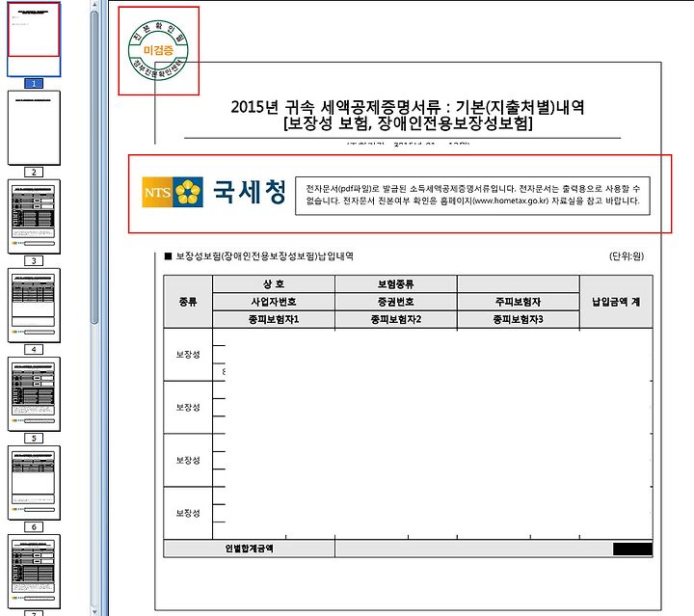Image resolution: width=694 pixels, height=616 pixels.
Task: Click the '종피보험자1' header cell
Action: pos(274,319)
